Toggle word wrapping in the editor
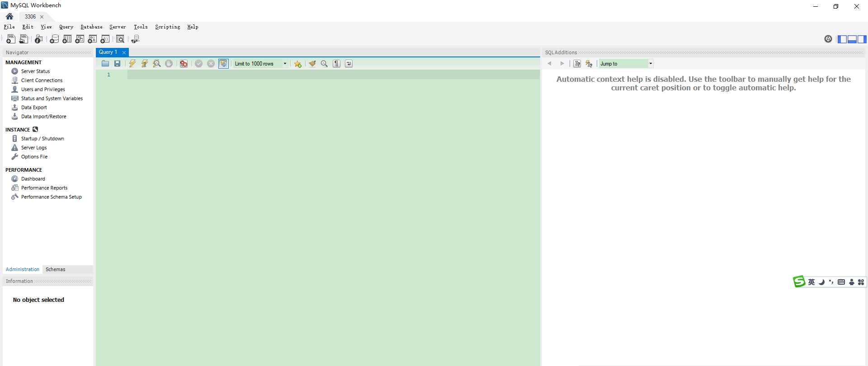Screen dimensions: 868x366 coord(349,64)
